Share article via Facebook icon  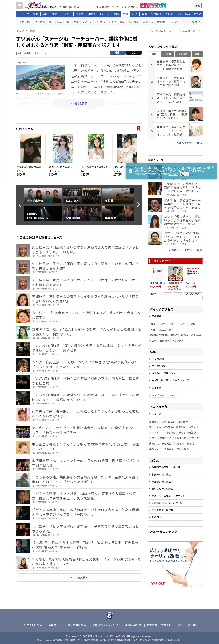click(x=118, y=53)
